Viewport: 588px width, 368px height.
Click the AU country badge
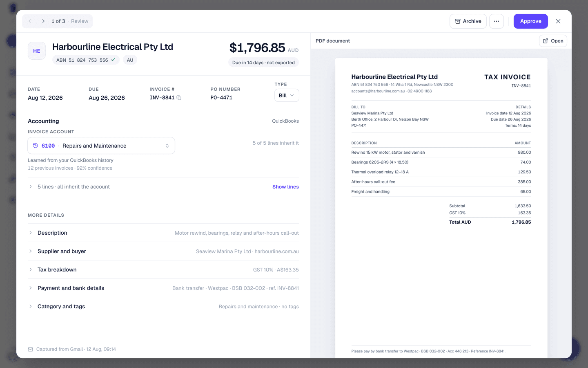(x=130, y=60)
